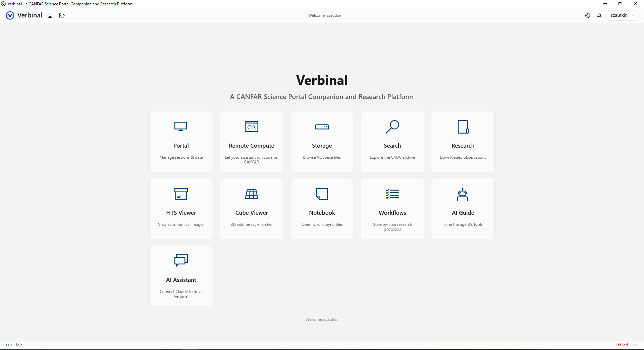
Task: Click the header 'Welcome, szautkin' text
Action: (325, 15)
